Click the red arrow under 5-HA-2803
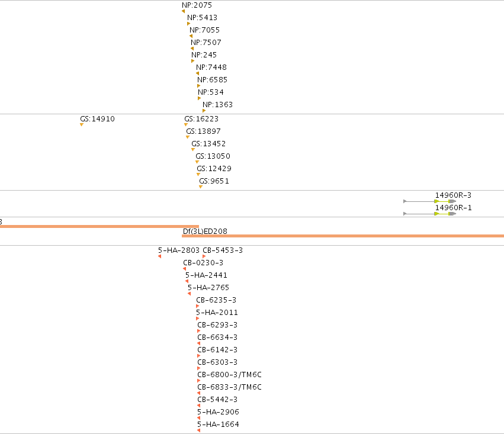 pos(159,256)
